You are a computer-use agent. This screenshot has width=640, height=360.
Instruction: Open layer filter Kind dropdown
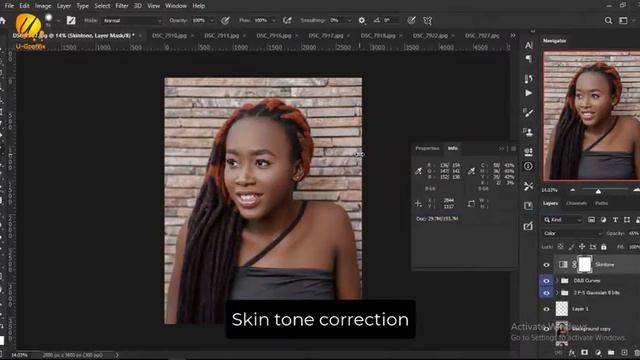click(562, 220)
